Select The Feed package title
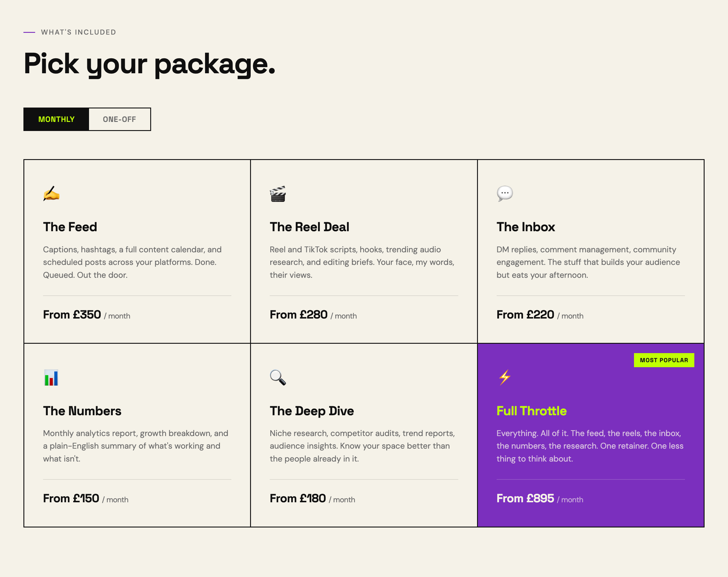Viewport: 728px width, 577px height. point(70,227)
